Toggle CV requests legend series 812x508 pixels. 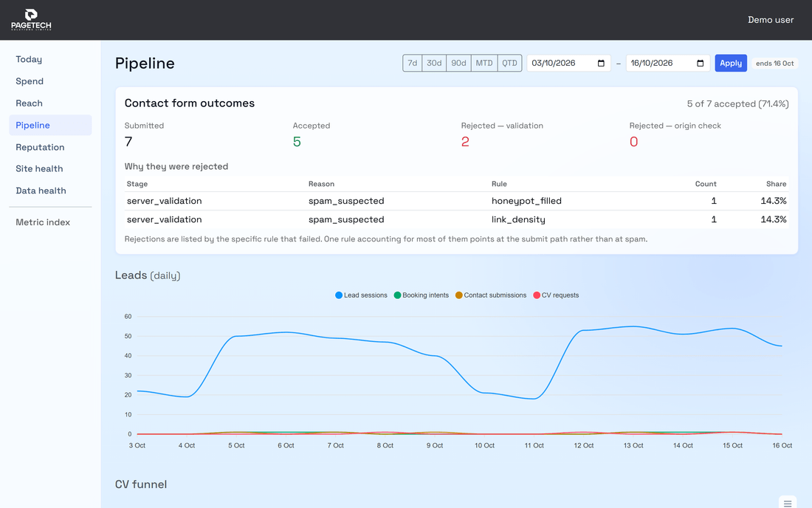[x=556, y=295]
